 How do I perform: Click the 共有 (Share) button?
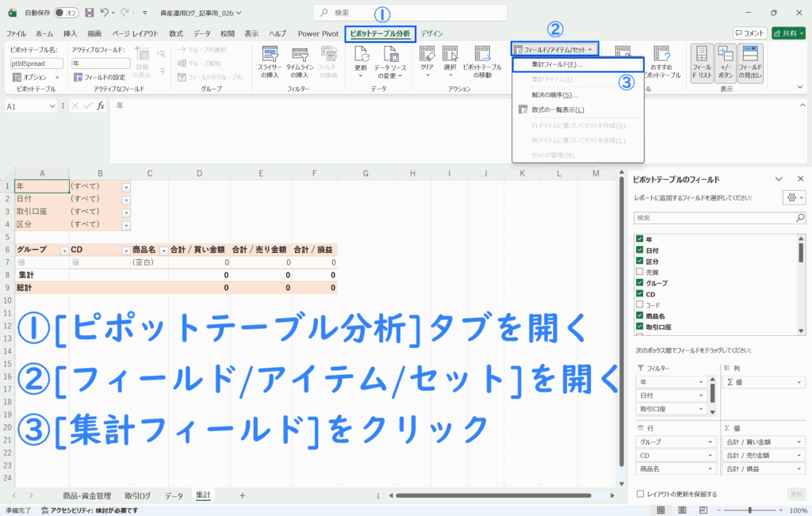point(789,33)
